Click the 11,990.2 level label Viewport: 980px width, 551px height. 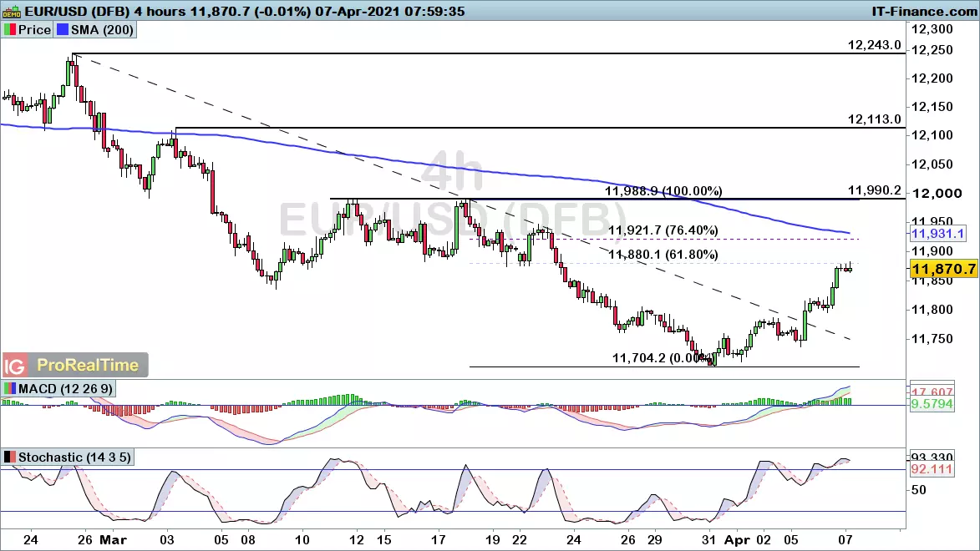click(x=875, y=190)
